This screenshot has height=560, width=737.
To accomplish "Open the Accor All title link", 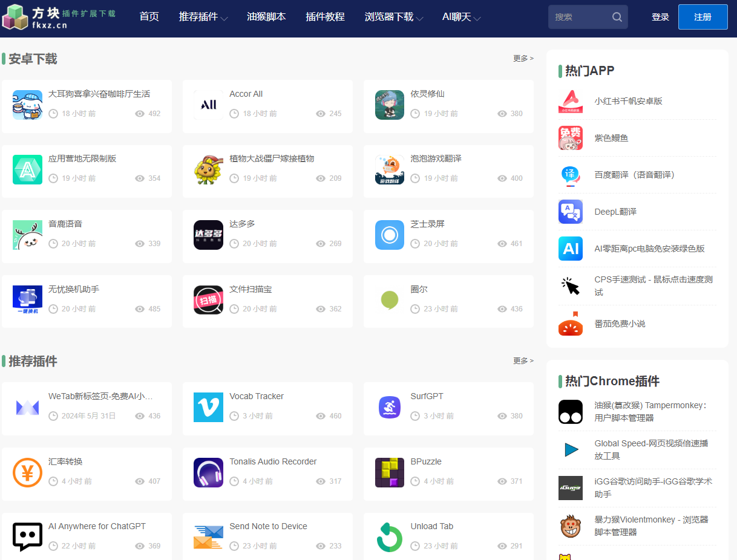I will (x=246, y=94).
